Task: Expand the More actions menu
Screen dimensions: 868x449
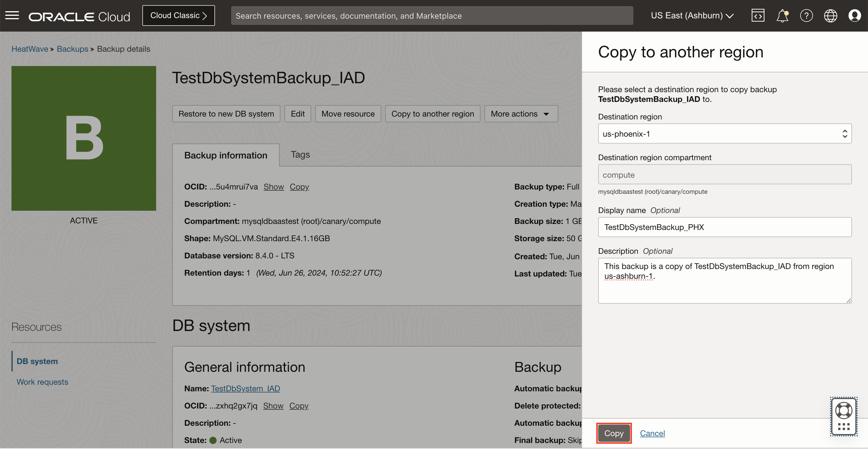Action: [521, 114]
